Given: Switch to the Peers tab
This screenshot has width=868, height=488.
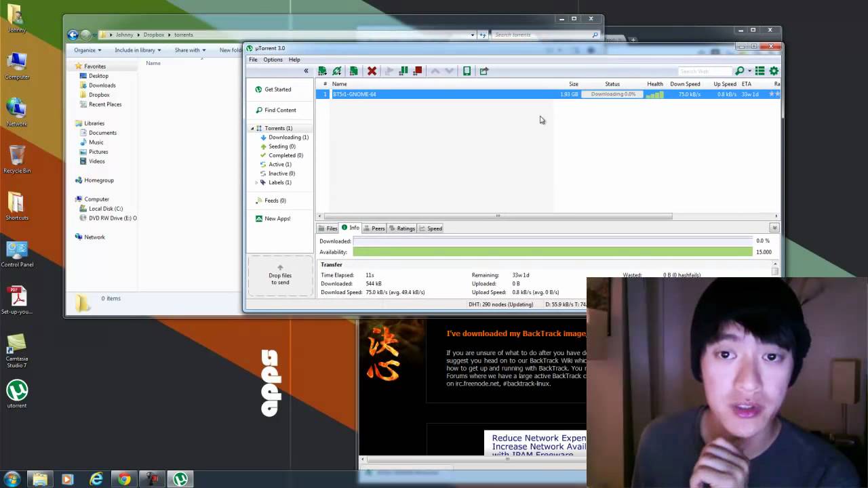Looking at the screenshot, I should click(374, 228).
